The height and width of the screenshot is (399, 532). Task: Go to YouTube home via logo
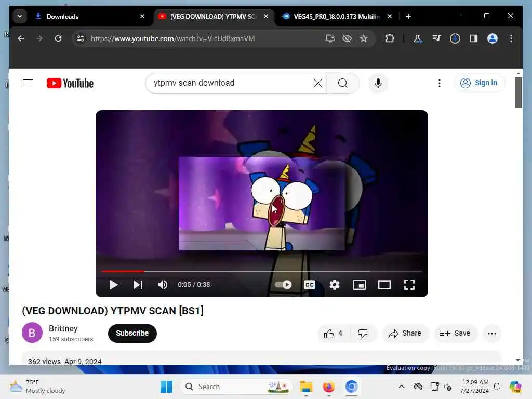(x=70, y=83)
